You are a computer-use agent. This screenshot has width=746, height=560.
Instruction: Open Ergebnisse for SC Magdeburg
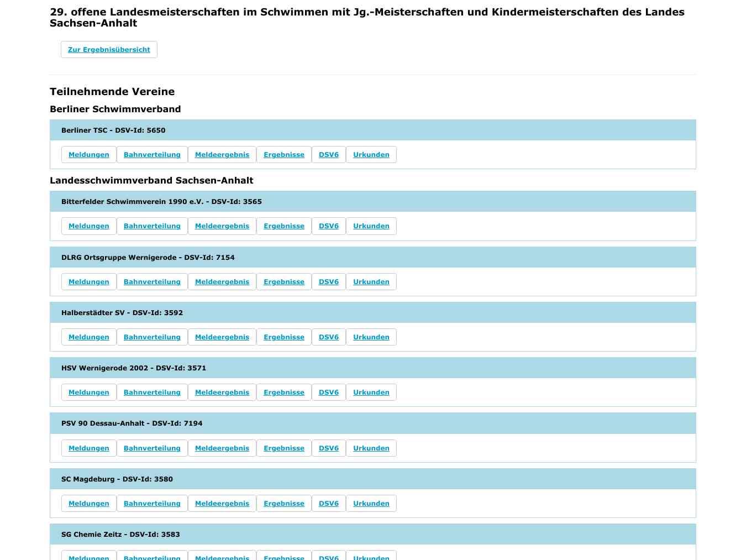284,503
